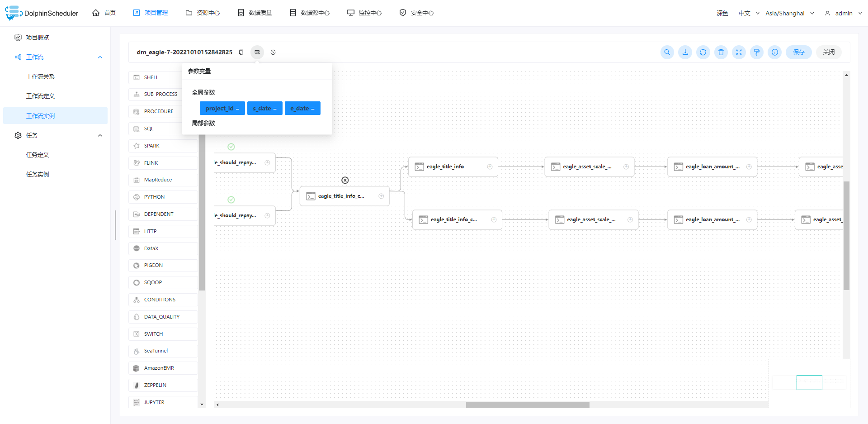Refresh the DAG with the refresh icon

click(x=703, y=52)
